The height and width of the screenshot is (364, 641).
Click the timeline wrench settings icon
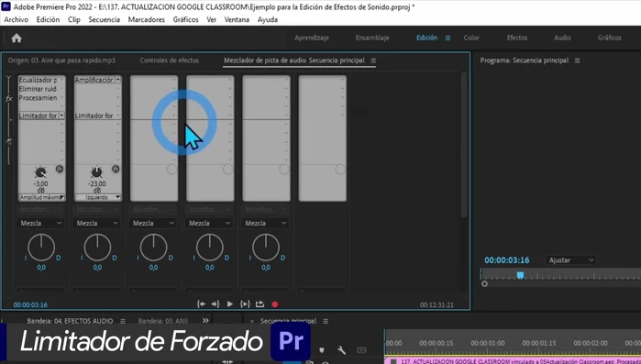pos(341,350)
